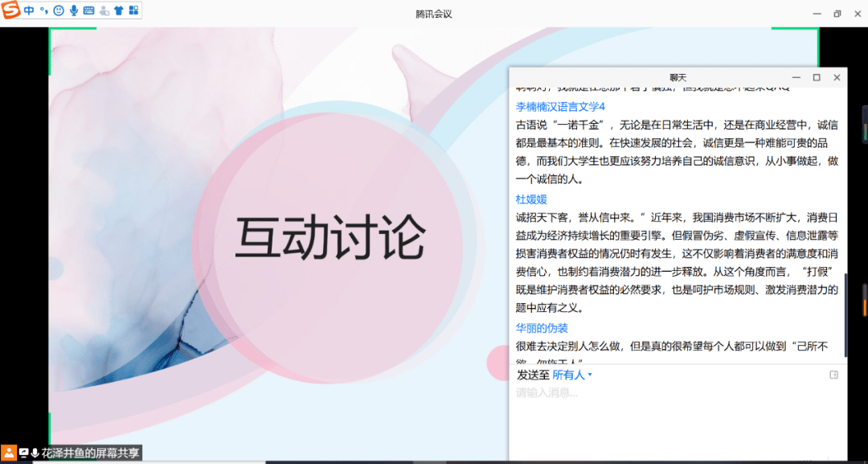This screenshot has height=464, width=868.
Task: Click message text starting 古语说“一诺千金”
Action: point(678,152)
